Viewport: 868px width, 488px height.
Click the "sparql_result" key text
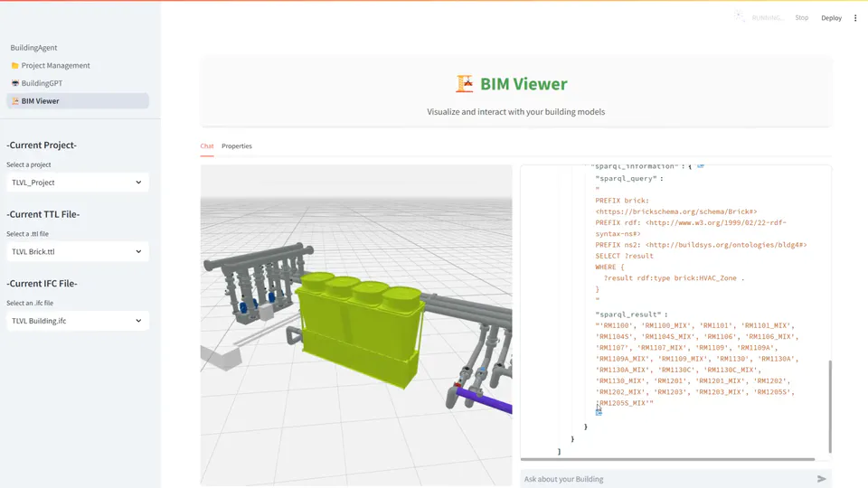coord(628,314)
